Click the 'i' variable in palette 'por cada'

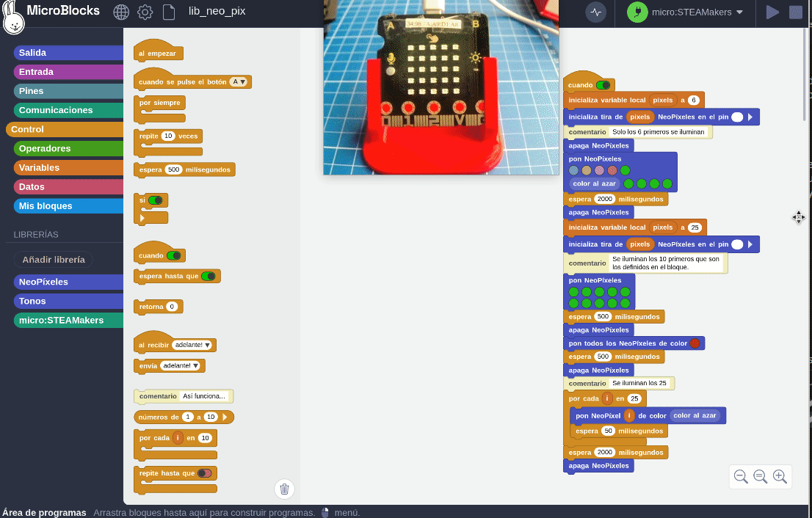pyautogui.click(x=178, y=438)
